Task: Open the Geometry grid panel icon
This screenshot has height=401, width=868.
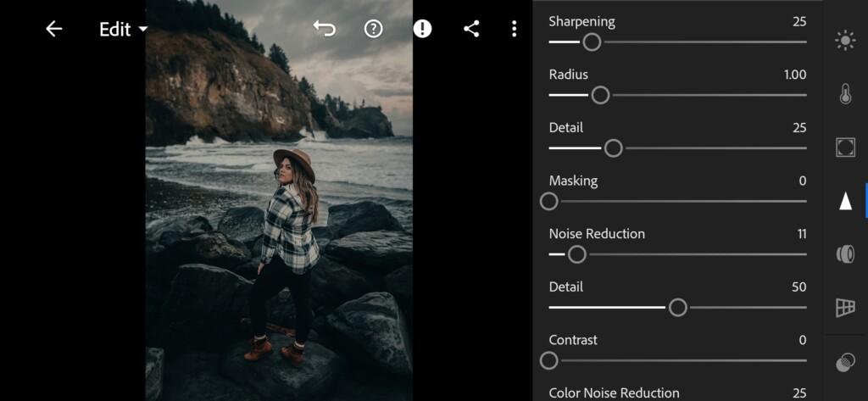Action: [x=845, y=308]
